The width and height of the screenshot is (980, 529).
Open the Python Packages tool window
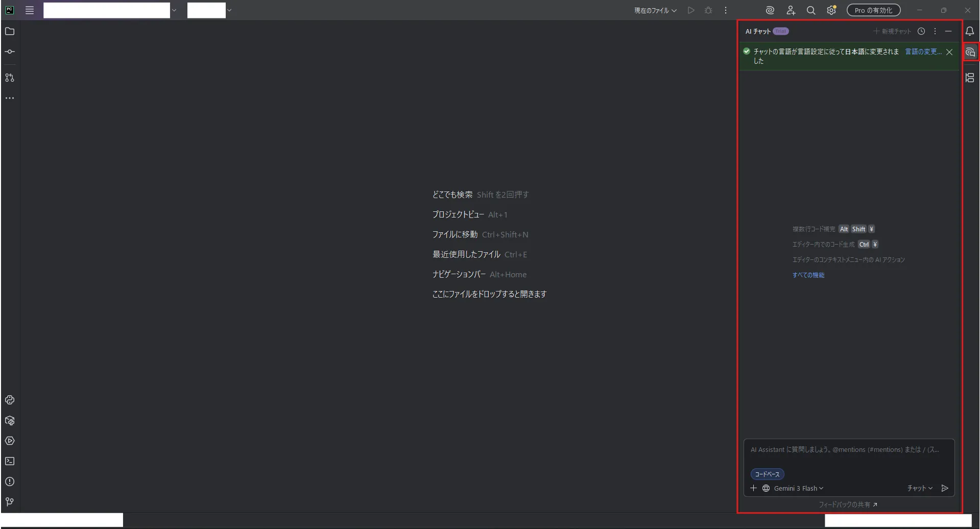click(10, 420)
